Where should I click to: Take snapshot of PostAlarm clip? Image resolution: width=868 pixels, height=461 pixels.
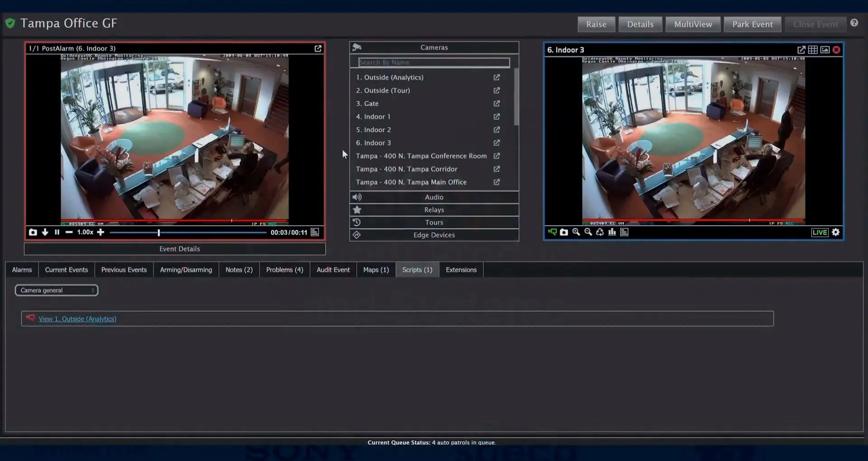point(33,232)
